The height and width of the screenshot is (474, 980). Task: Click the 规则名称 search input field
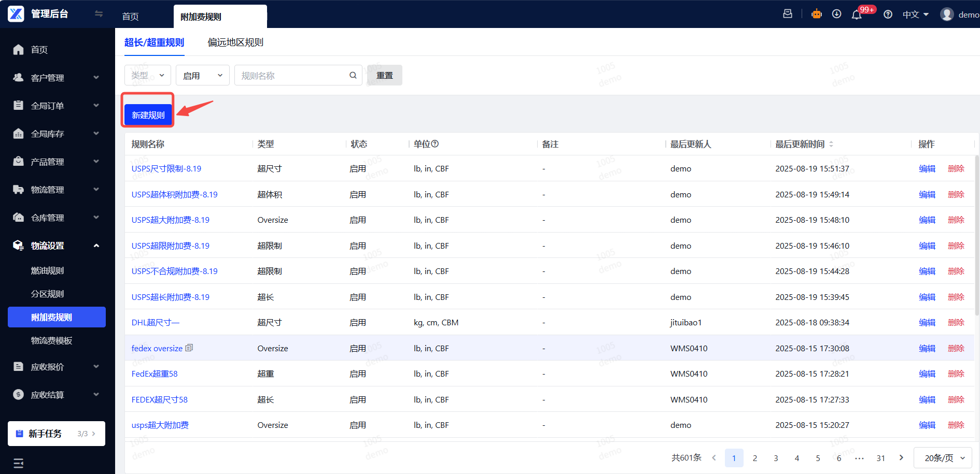click(290, 76)
